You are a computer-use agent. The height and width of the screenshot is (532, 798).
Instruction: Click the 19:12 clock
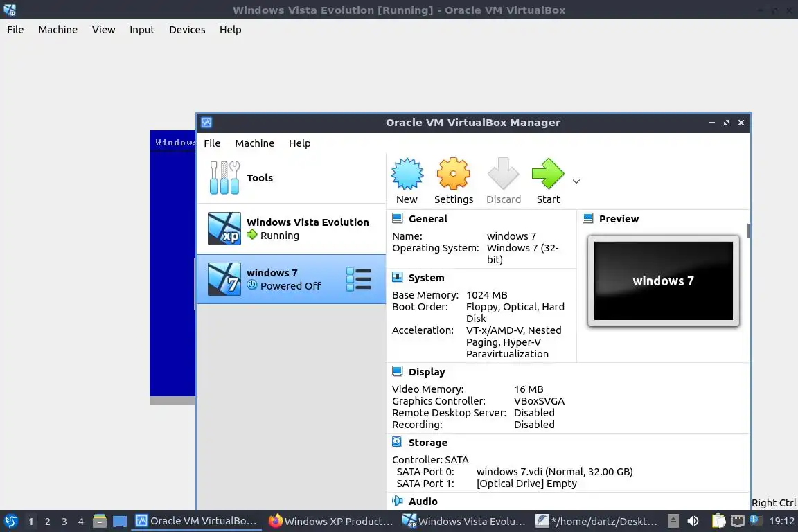click(781, 521)
